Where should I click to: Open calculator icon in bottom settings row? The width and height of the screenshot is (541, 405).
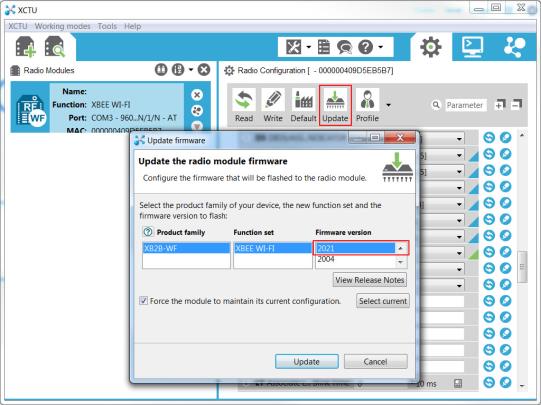pyautogui.click(x=458, y=383)
